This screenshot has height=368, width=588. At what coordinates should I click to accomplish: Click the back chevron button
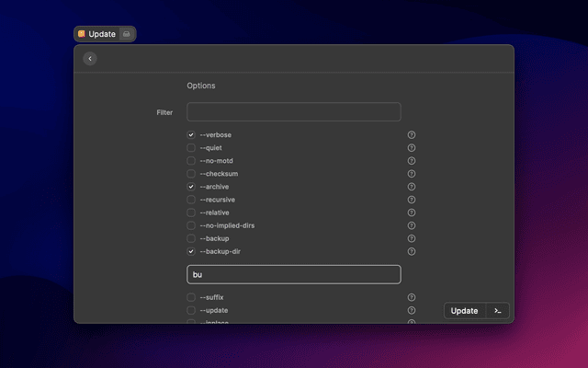coord(89,59)
